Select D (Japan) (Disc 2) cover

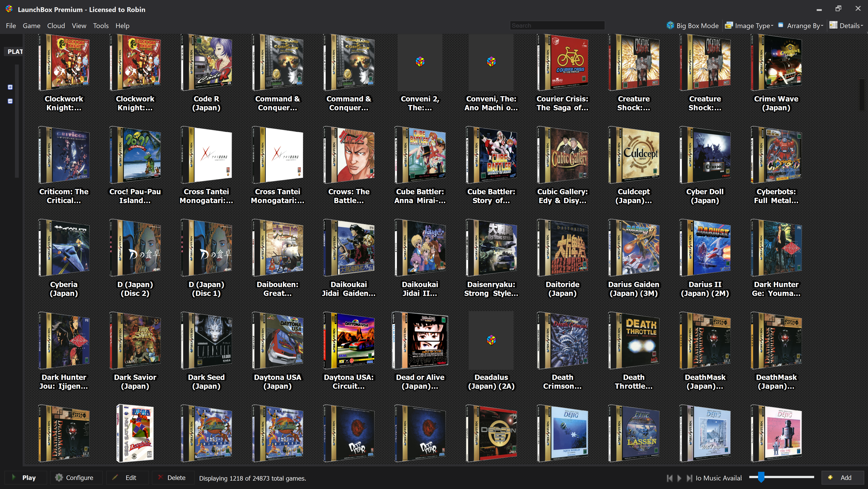coord(135,248)
